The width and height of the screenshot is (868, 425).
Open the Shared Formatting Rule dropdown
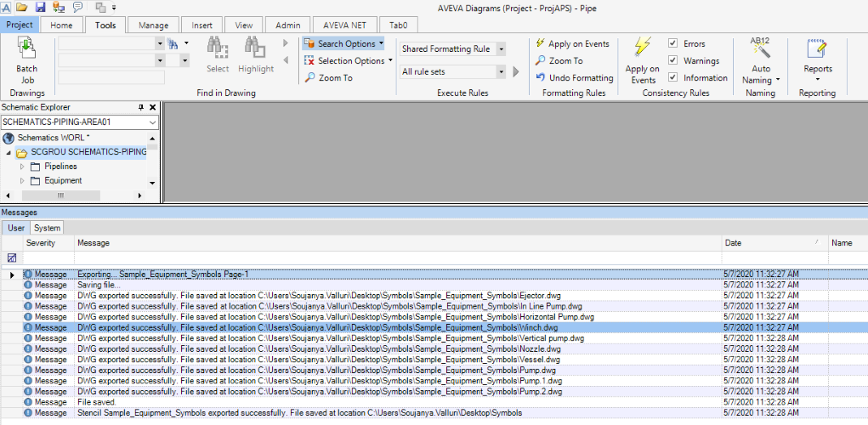[501, 49]
